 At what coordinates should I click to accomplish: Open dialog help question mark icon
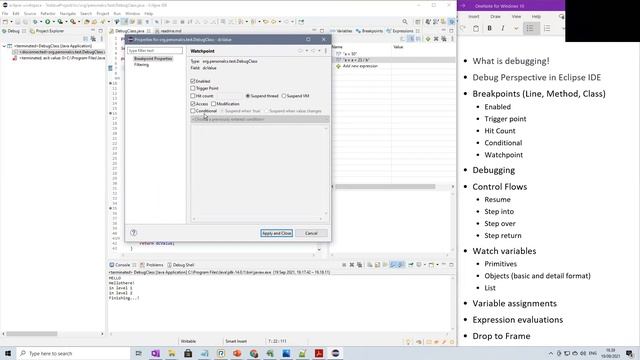tap(133, 233)
